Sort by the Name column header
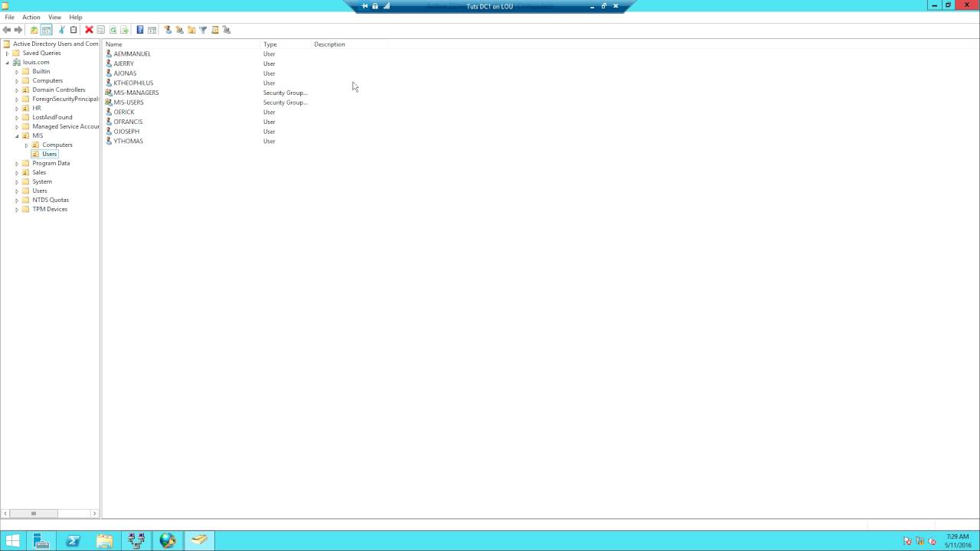980x551 pixels. coord(182,44)
